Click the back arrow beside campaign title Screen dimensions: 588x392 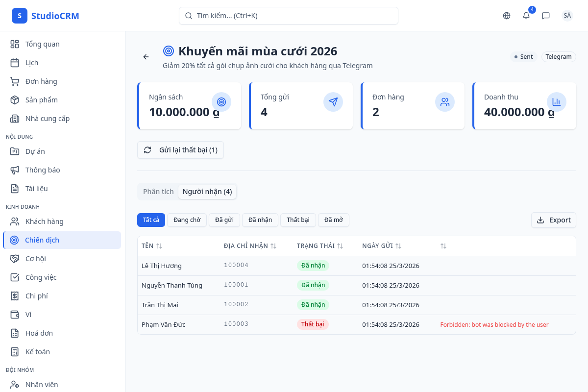point(146,57)
